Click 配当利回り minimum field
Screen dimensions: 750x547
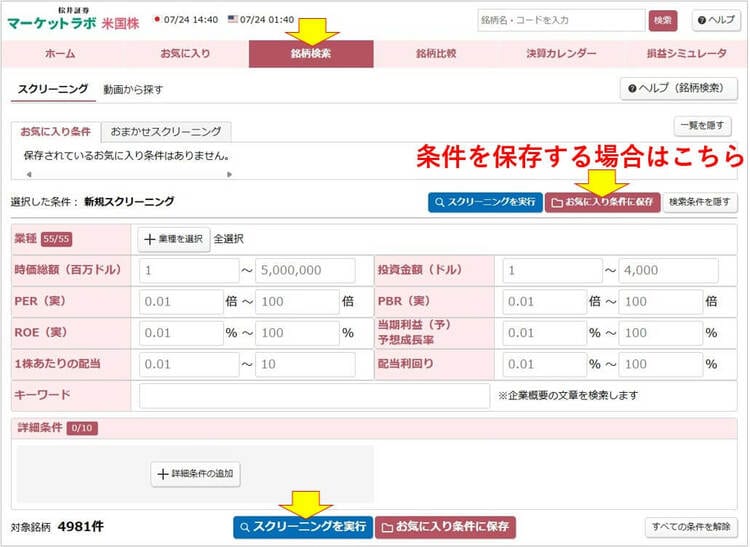pos(544,364)
